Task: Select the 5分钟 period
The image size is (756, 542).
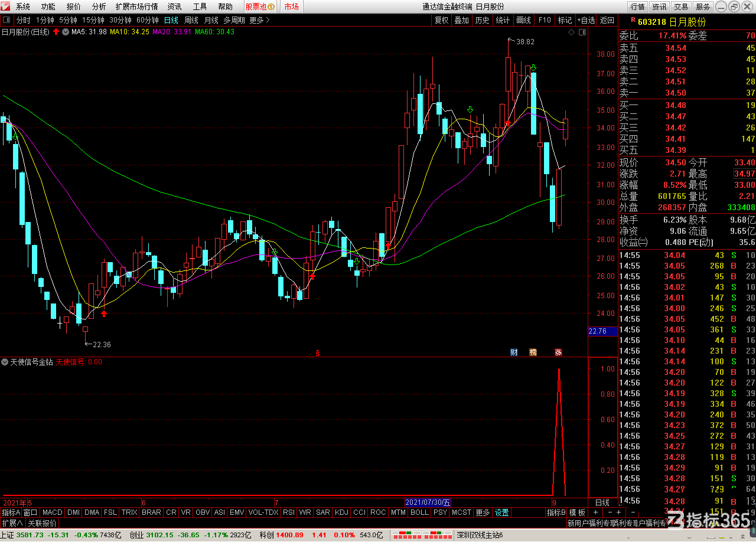Action: tap(68, 20)
